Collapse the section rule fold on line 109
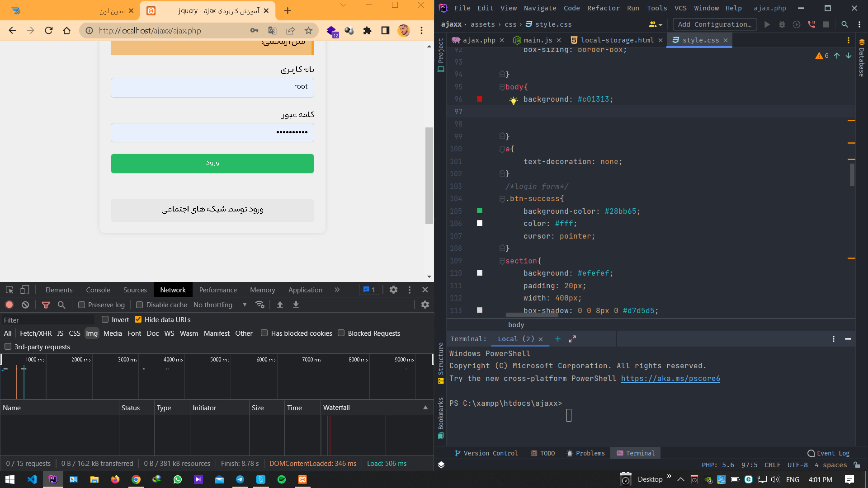 pos(502,261)
